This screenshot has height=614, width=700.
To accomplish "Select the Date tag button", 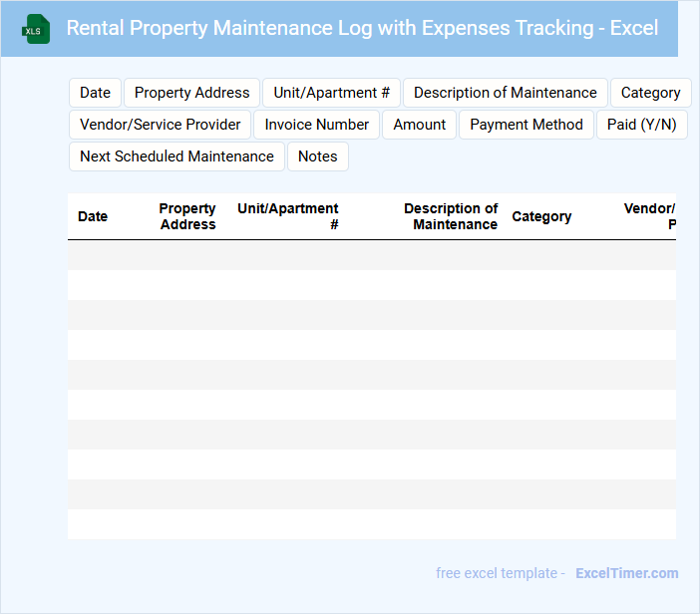I will coord(95,93).
